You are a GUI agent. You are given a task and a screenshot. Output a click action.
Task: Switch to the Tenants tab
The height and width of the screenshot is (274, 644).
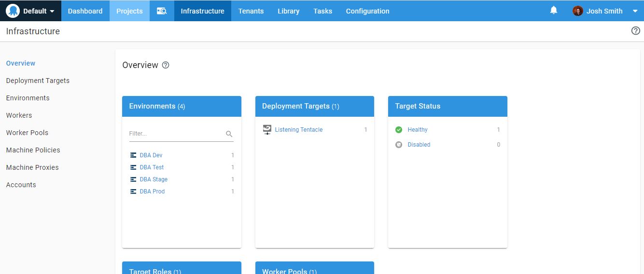(251, 11)
